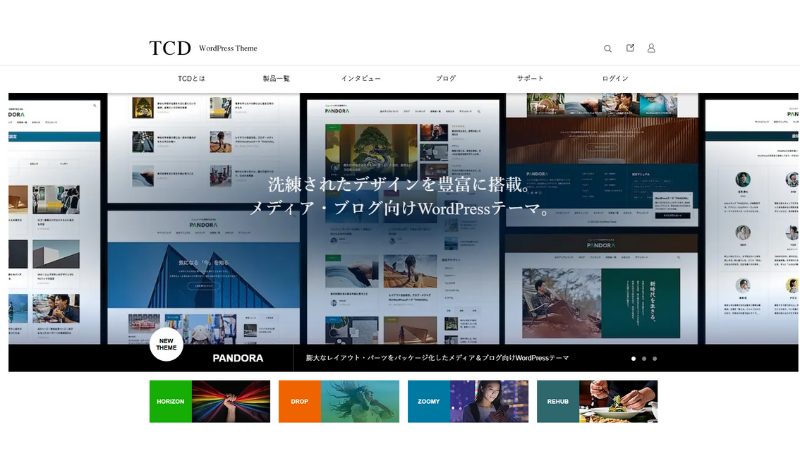
Task: Select the first carousel dot indicator
Action: (x=632, y=358)
